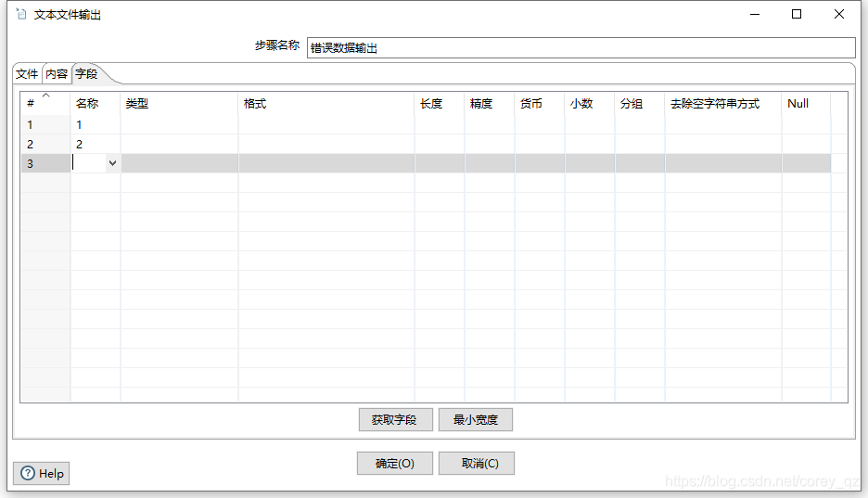Click the 格式 column header

coord(326,104)
